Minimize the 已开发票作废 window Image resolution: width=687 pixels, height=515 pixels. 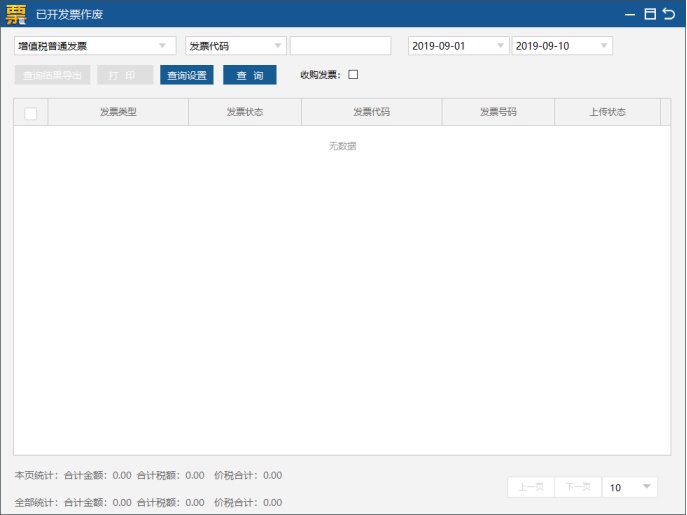[x=630, y=14]
